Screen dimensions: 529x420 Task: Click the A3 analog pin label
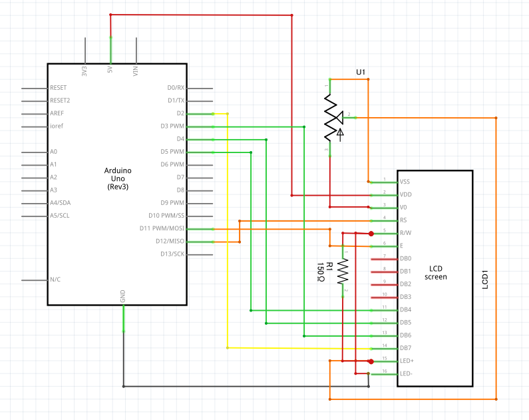pos(53,190)
